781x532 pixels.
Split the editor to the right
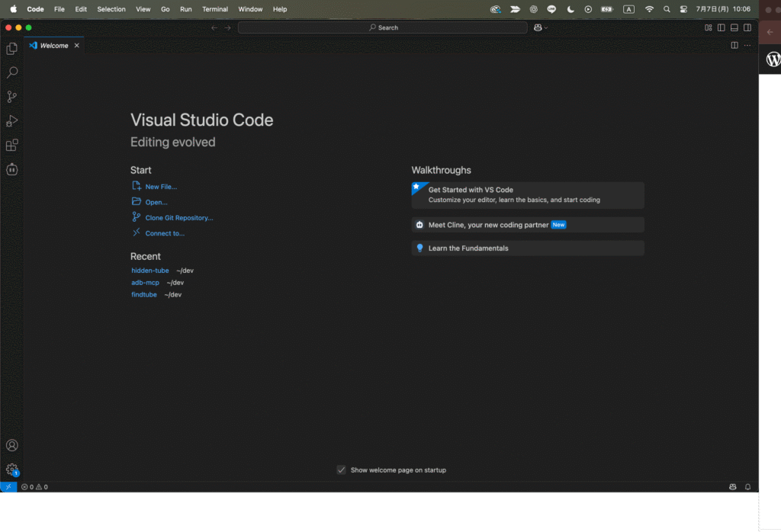point(734,45)
